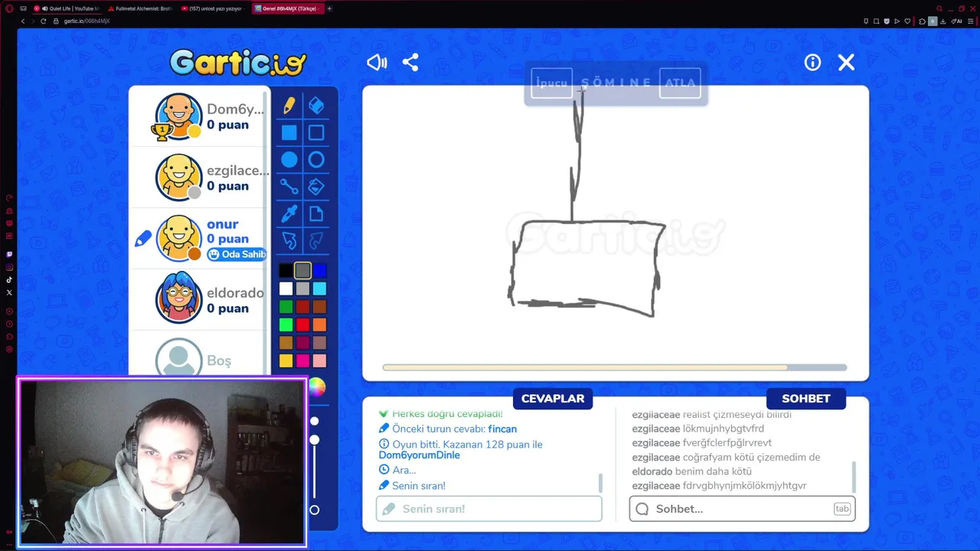Select the line tool

tap(289, 186)
